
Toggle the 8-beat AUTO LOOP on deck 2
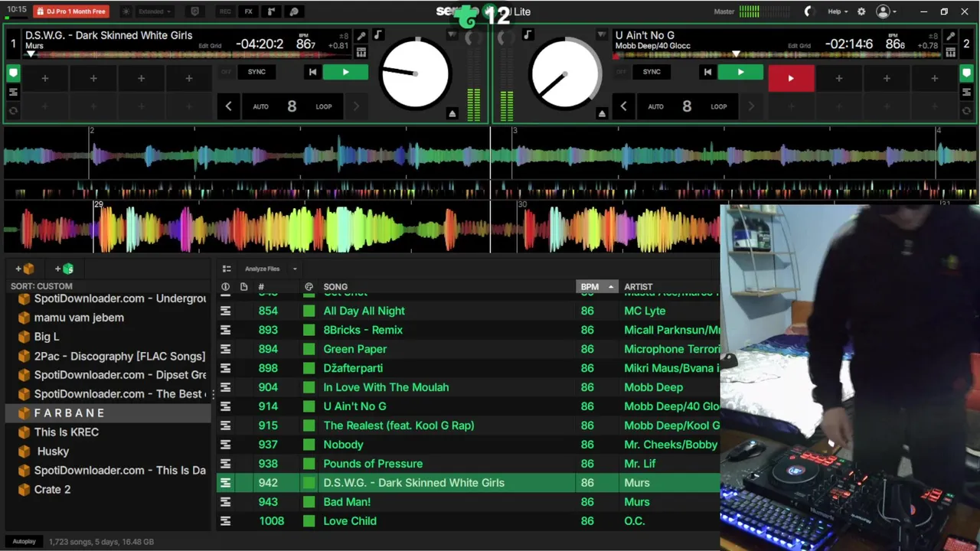687,106
